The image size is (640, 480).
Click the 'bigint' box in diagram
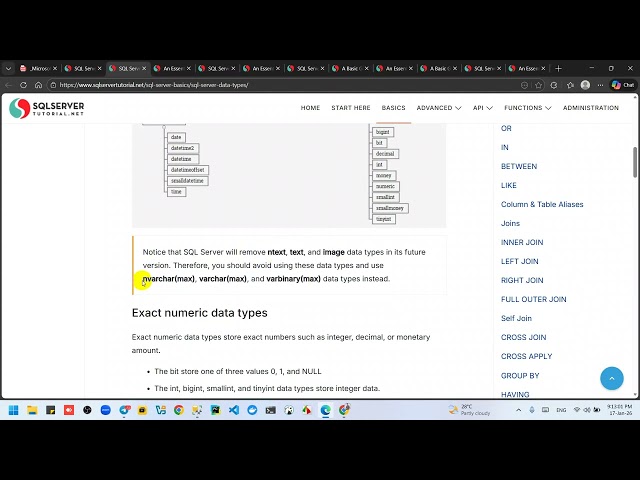382,132
